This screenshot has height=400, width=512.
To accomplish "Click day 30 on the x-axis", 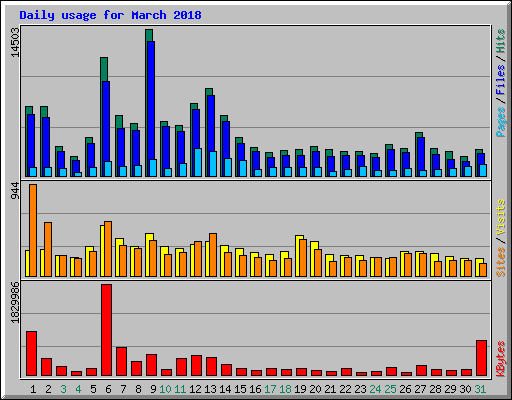I will point(465,389).
